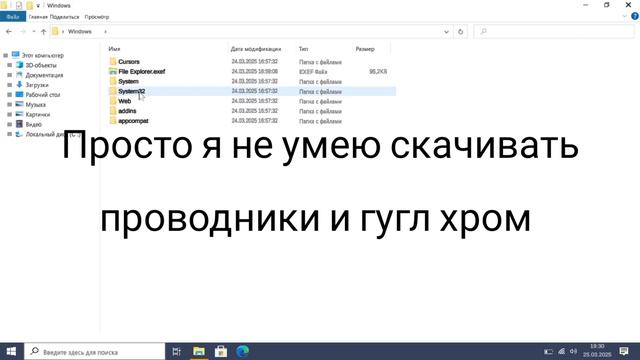Screen dimensions: 640x360
Task: Click the New folder quick access icon
Action: click(x=29, y=5)
